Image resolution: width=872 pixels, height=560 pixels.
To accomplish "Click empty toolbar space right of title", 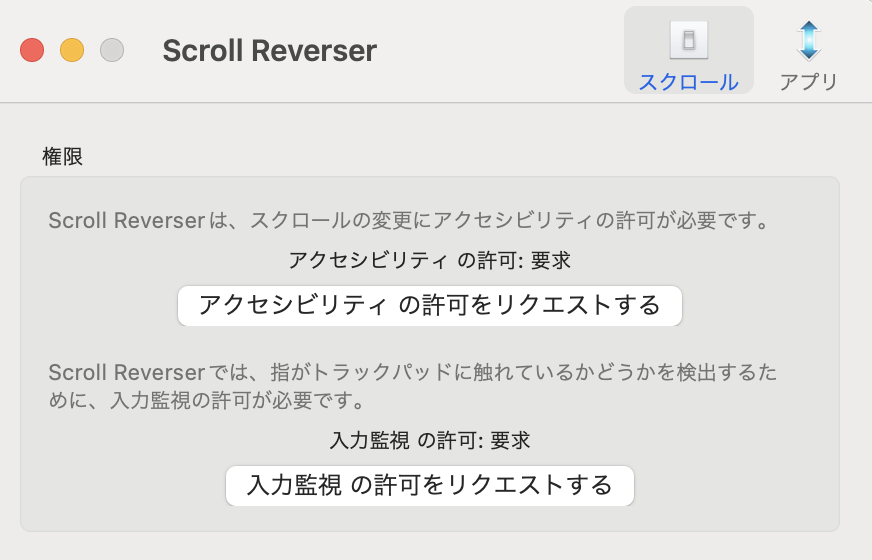I will pos(500,50).
